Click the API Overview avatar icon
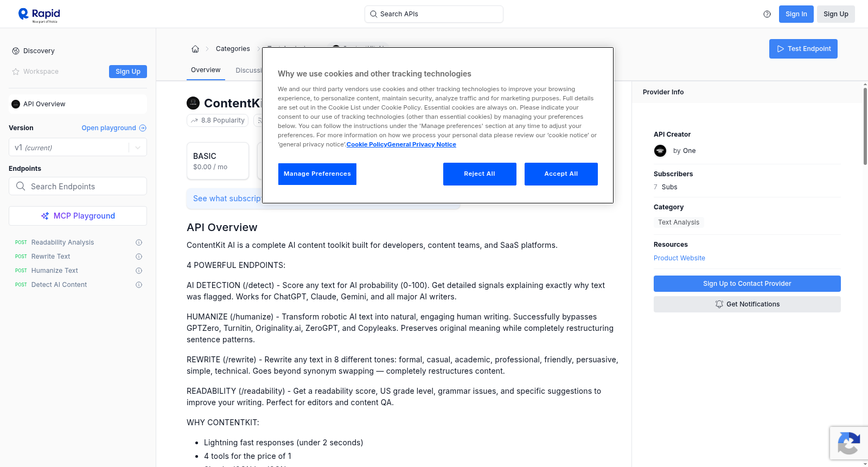The width and height of the screenshot is (868, 467). tap(16, 104)
